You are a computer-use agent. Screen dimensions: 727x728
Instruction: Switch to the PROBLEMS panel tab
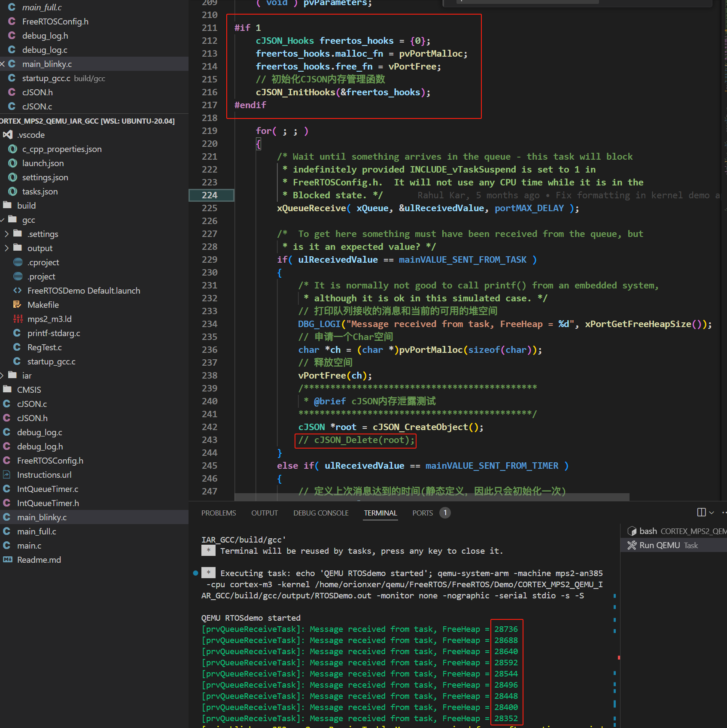[219, 513]
